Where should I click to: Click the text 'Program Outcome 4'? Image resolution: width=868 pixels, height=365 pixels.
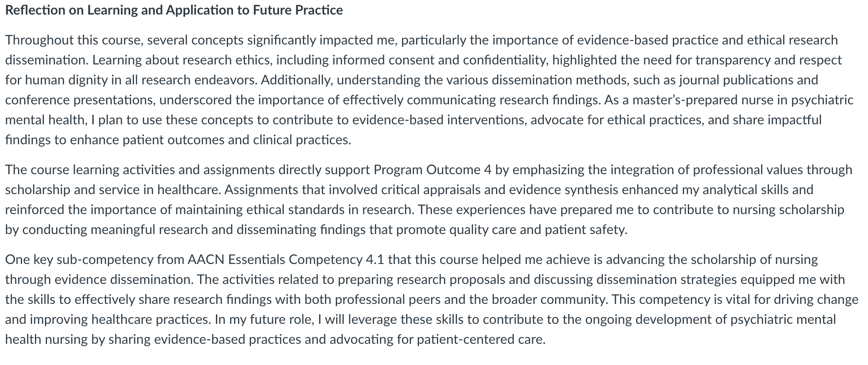pyautogui.click(x=433, y=170)
